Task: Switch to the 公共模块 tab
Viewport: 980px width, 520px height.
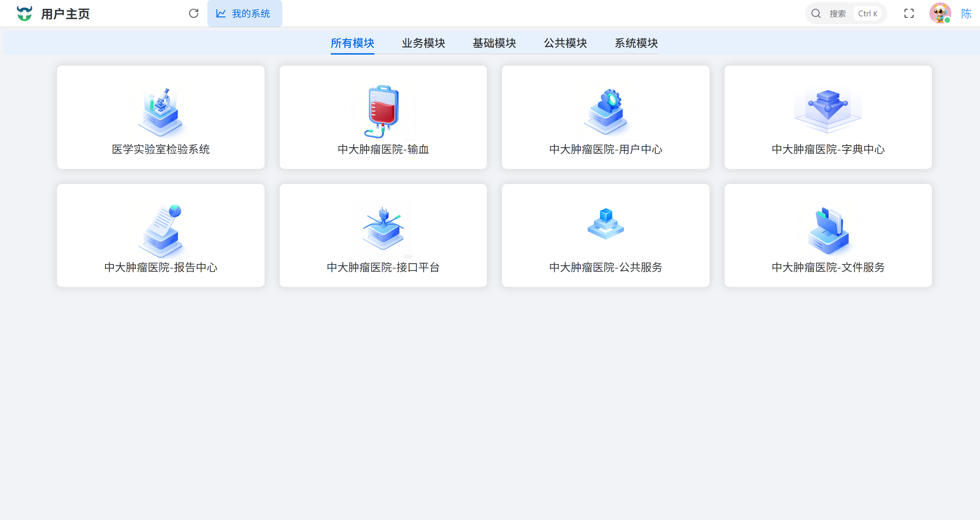Action: point(565,43)
